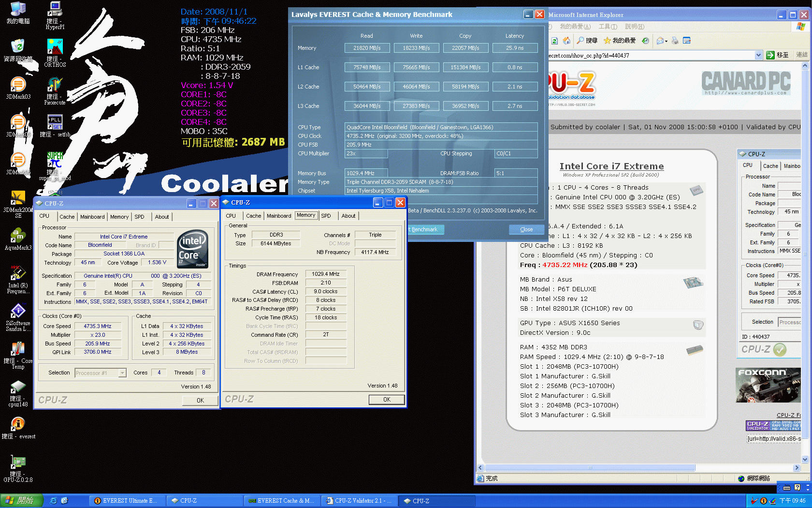Click the 開始 Start button
The height and width of the screenshot is (508, 812).
(x=22, y=501)
